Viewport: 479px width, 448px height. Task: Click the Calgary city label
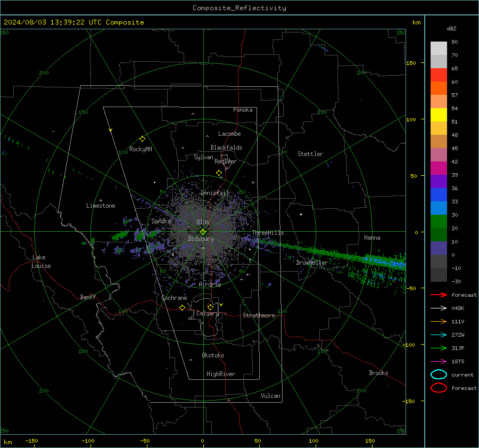(208, 313)
